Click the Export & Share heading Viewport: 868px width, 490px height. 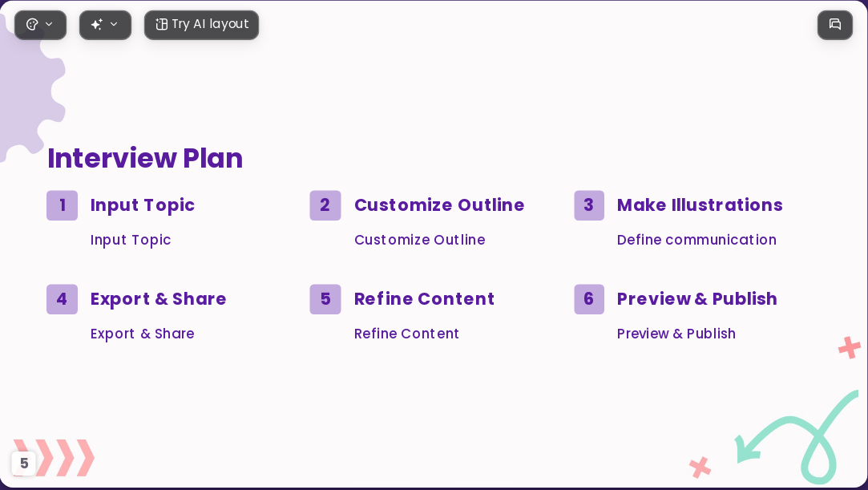tap(159, 299)
